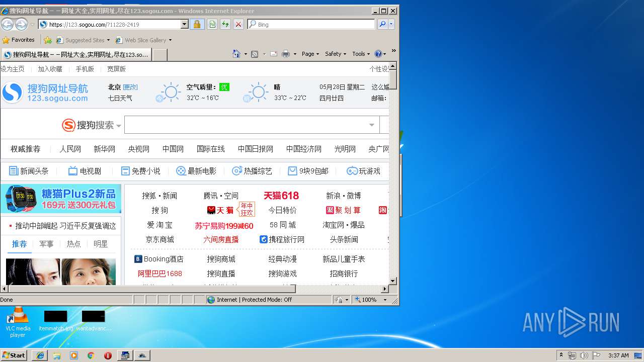Image resolution: width=644 pixels, height=362 pixels.
Task: Expand the address bar URL dropdown
Action: coord(184,24)
